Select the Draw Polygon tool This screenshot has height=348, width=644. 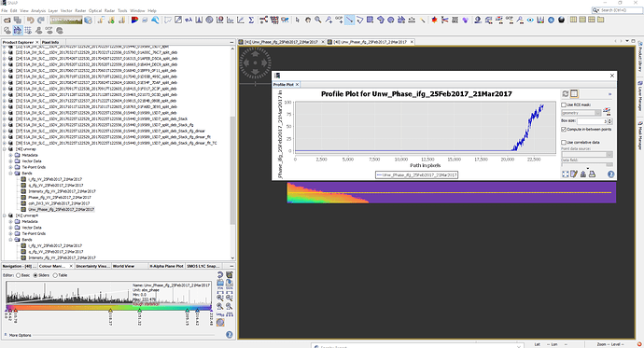click(380, 20)
